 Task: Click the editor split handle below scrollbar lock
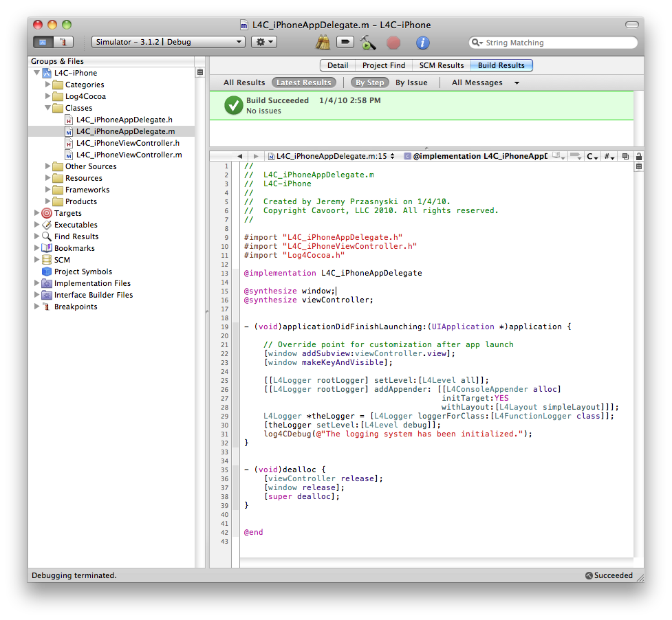click(x=638, y=166)
